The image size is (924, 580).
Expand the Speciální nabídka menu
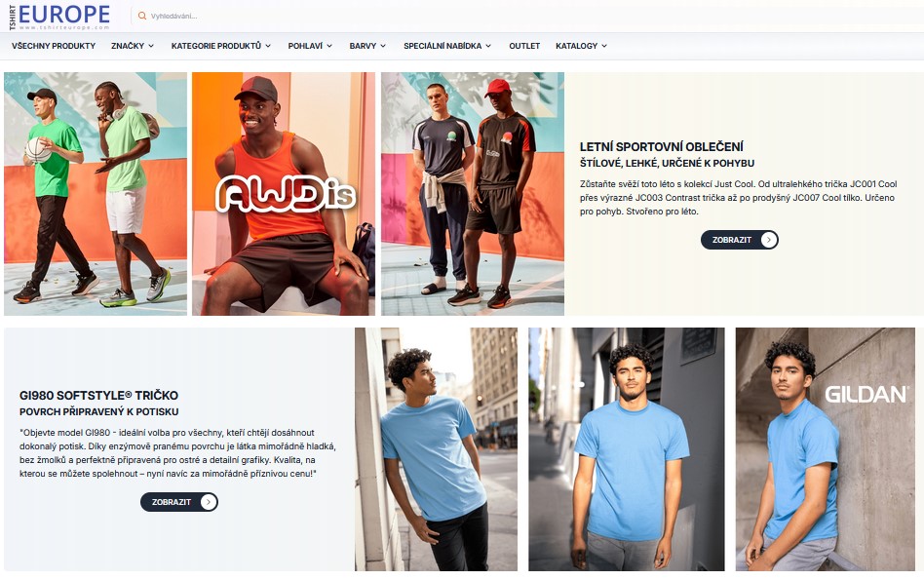(447, 46)
